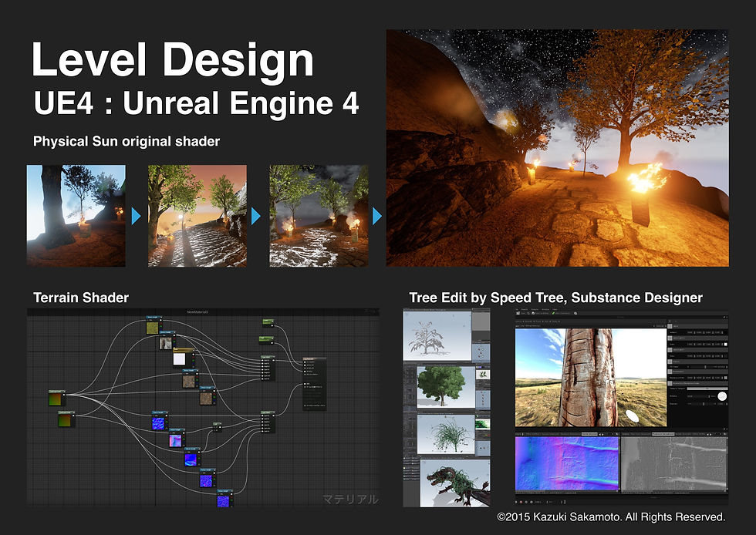
Task: Select the tall material result output node
Action: tap(315, 384)
